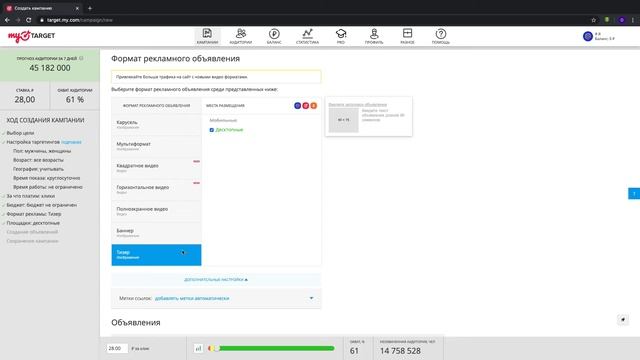Screen dimensions: 640x360
Task: Click География: учитывать step
Action: [x=38, y=169]
